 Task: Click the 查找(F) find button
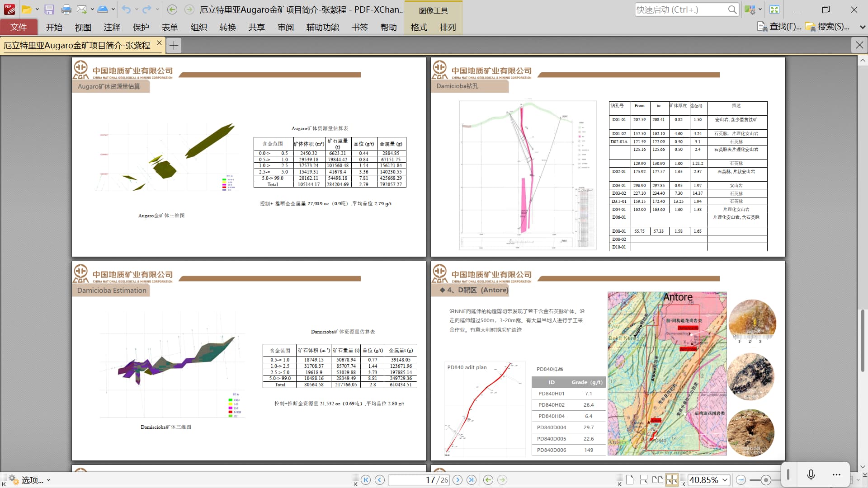click(780, 27)
